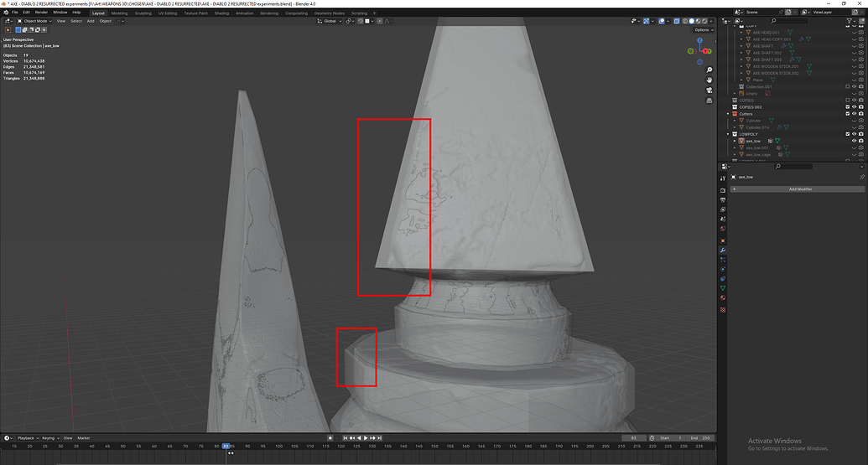Enable COPIES collection checkbox

(848, 100)
